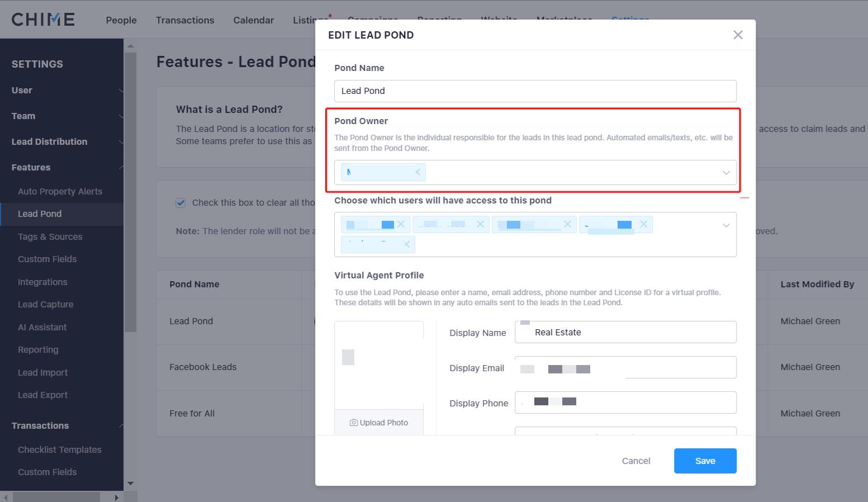The height and width of the screenshot is (502, 868).
Task: Save the lead pond changes
Action: coord(705,461)
